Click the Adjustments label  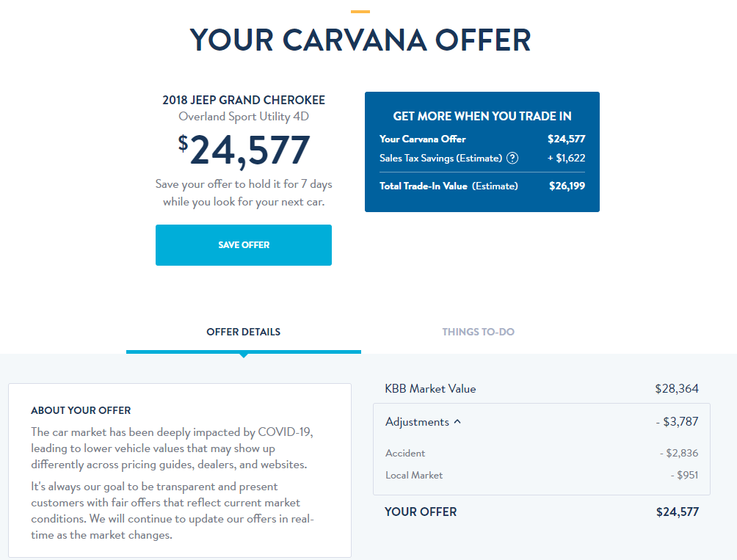click(417, 422)
